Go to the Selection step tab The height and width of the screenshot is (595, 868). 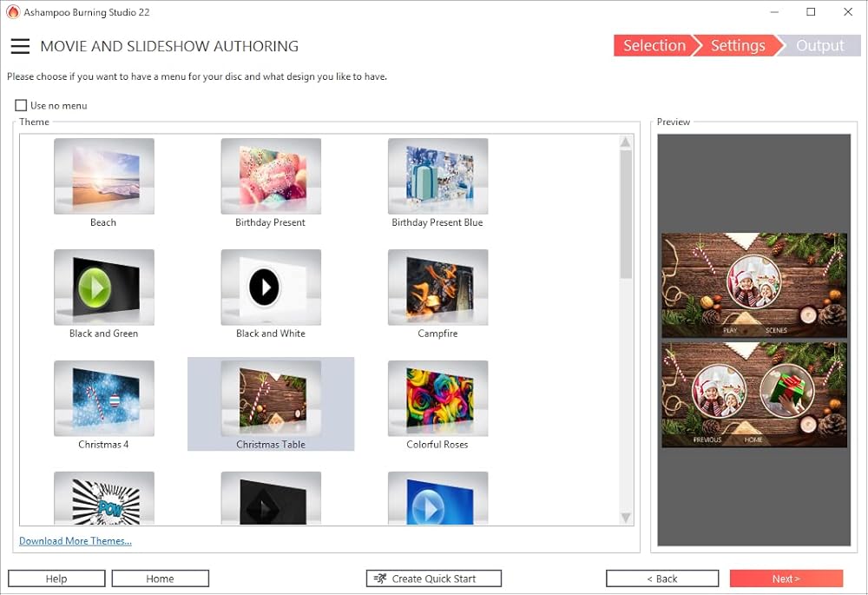pyautogui.click(x=654, y=46)
